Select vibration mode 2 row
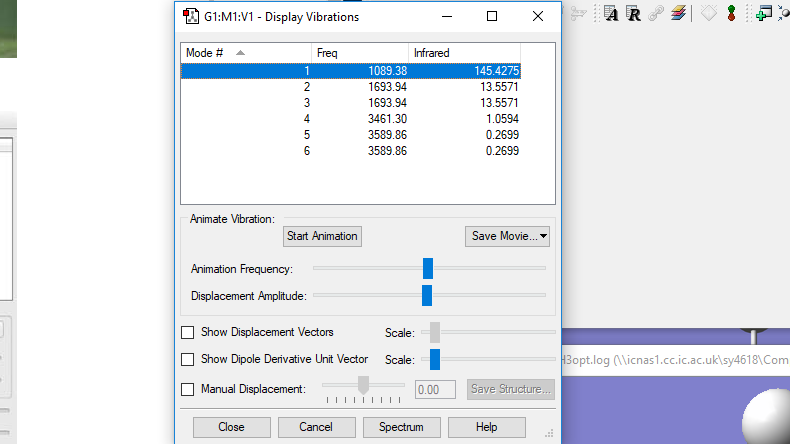 350,87
